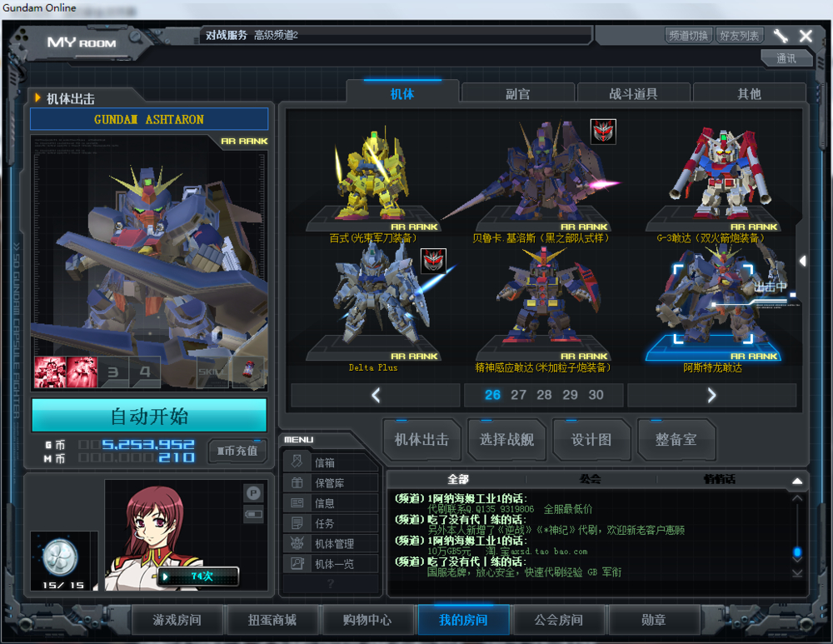Click the GUNDAM ASHTARON name banner
Screen dimensions: 833x644
pos(149,119)
